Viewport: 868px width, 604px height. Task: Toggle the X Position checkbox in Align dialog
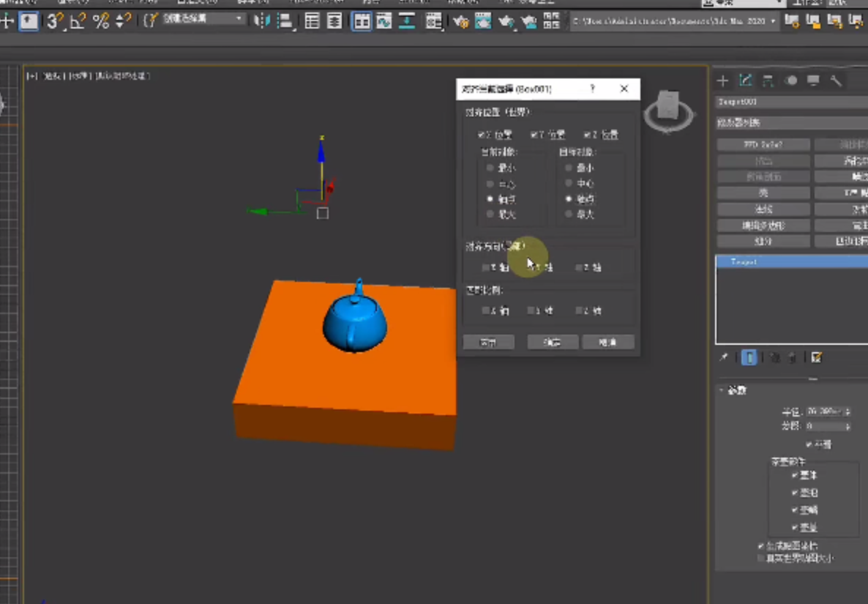pyautogui.click(x=481, y=135)
